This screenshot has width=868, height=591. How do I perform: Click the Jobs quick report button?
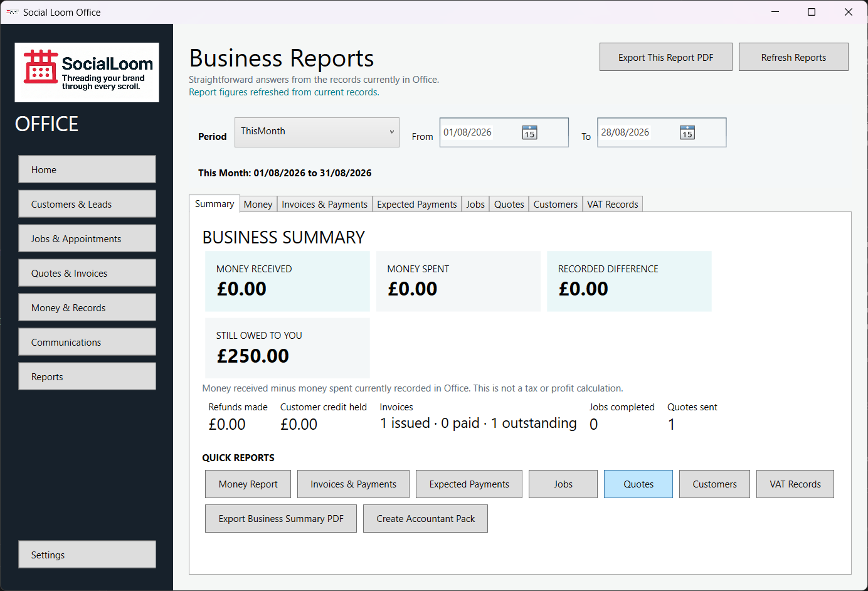click(x=563, y=484)
